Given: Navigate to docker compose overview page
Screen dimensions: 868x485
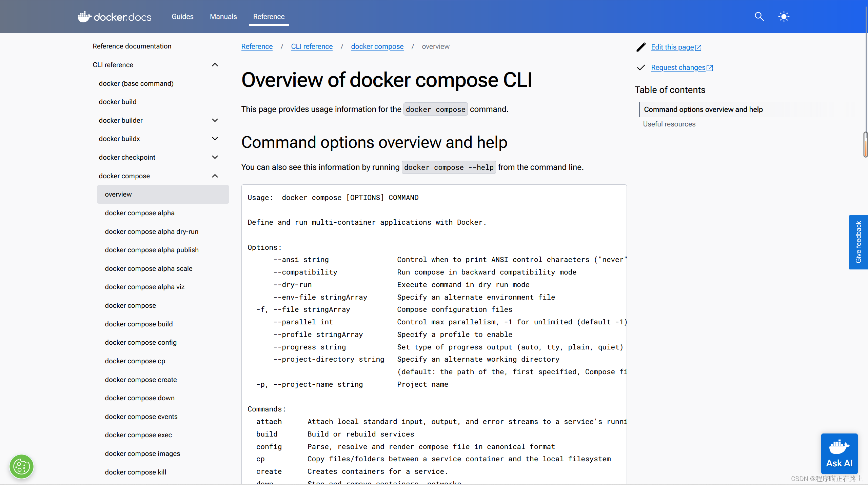Looking at the screenshot, I should pyautogui.click(x=118, y=194).
